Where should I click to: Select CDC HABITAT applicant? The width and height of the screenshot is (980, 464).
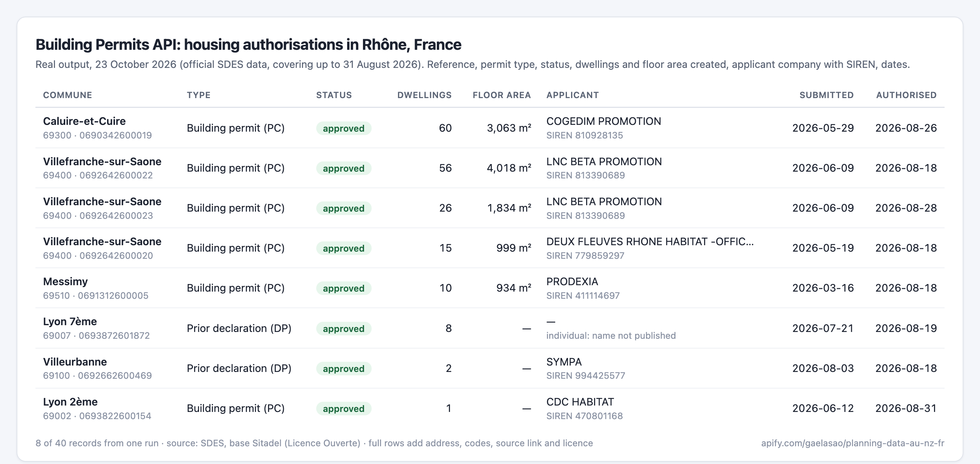[580, 402]
